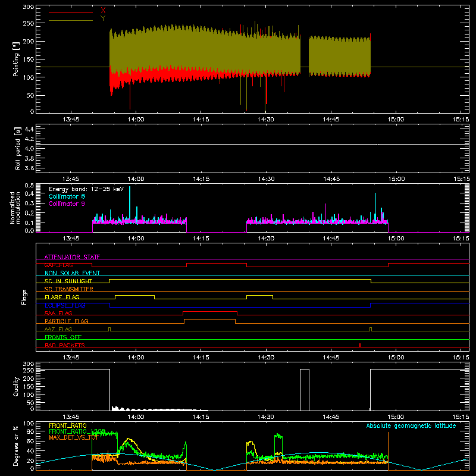Click the Normalized modulation axis title
Viewport: 476px width, 476px height.
click(15, 208)
